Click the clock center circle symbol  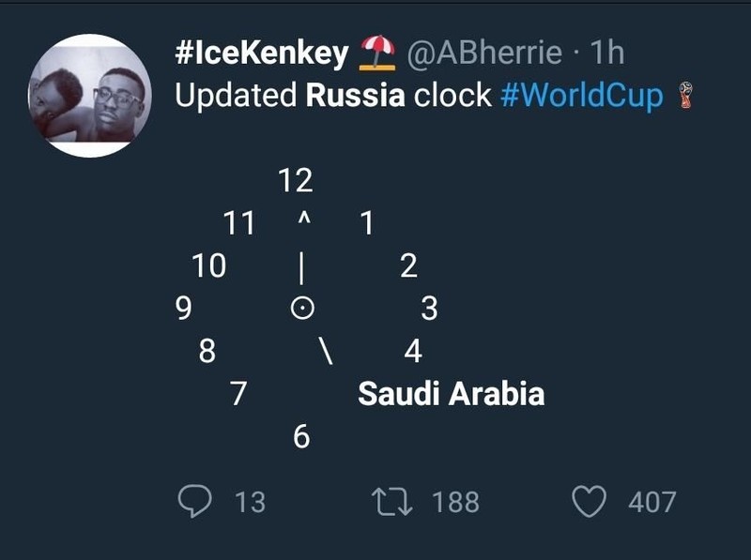coord(302,308)
